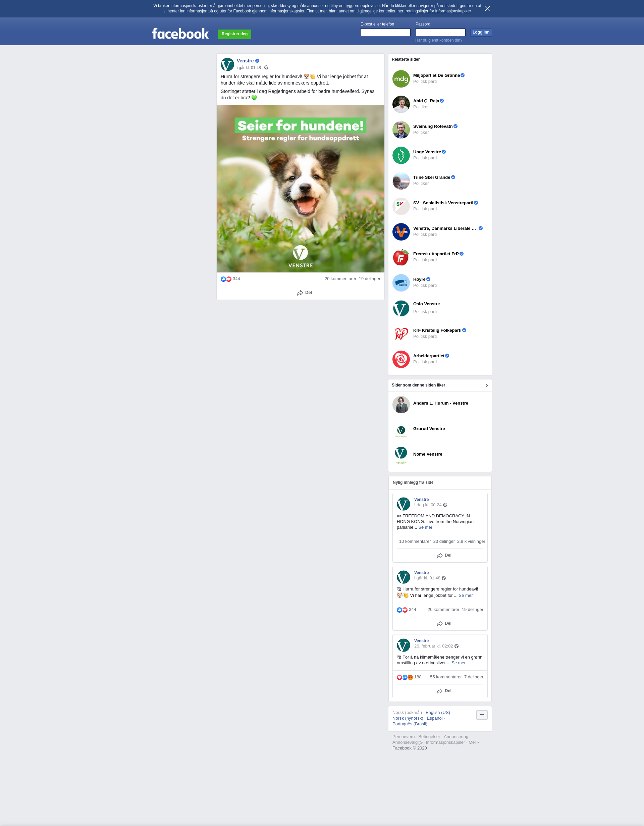Image resolution: width=644 pixels, height=826 pixels.
Task: Open Har du glemt kontoen din link
Action: [x=439, y=40]
